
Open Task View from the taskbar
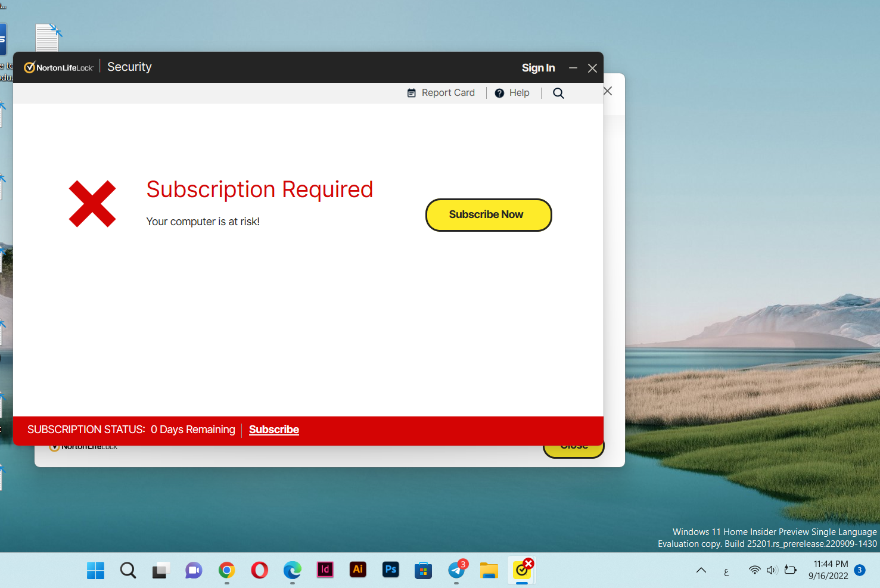pyautogui.click(x=161, y=570)
